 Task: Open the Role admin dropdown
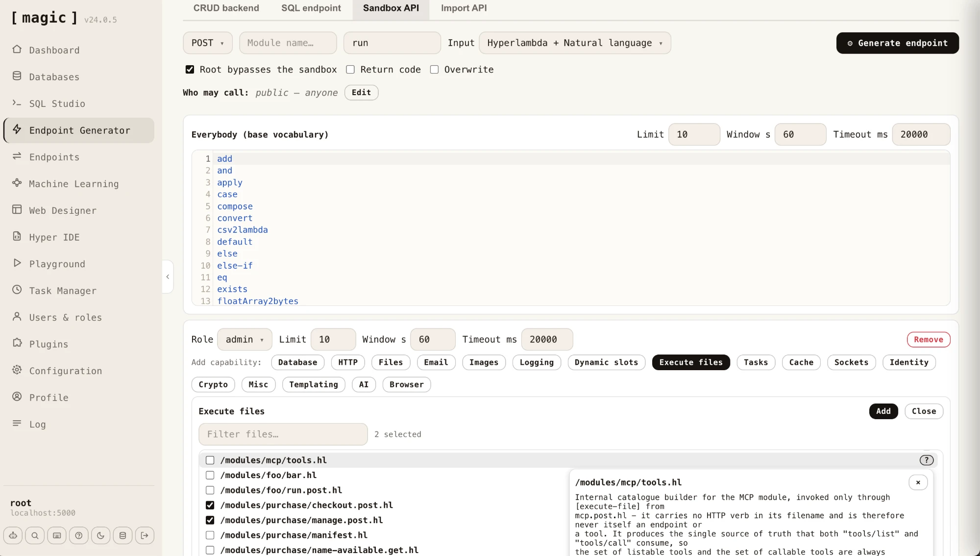pos(245,339)
